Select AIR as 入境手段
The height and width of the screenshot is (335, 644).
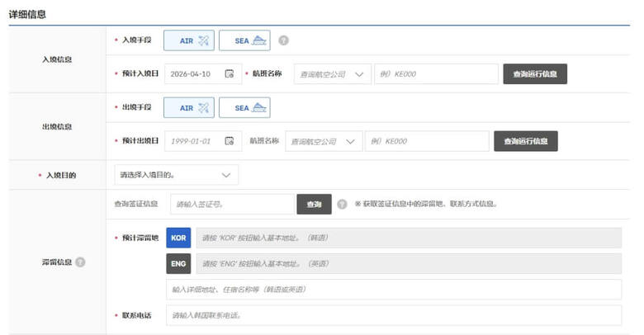(x=188, y=40)
